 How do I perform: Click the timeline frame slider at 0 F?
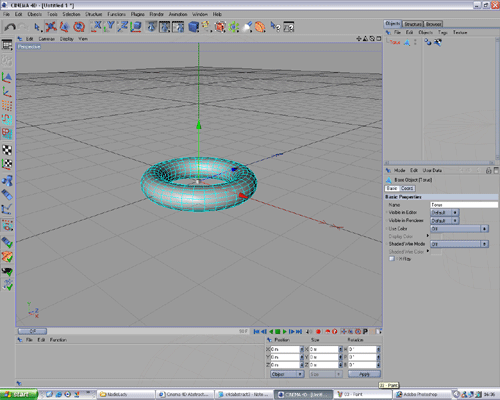click(32, 331)
